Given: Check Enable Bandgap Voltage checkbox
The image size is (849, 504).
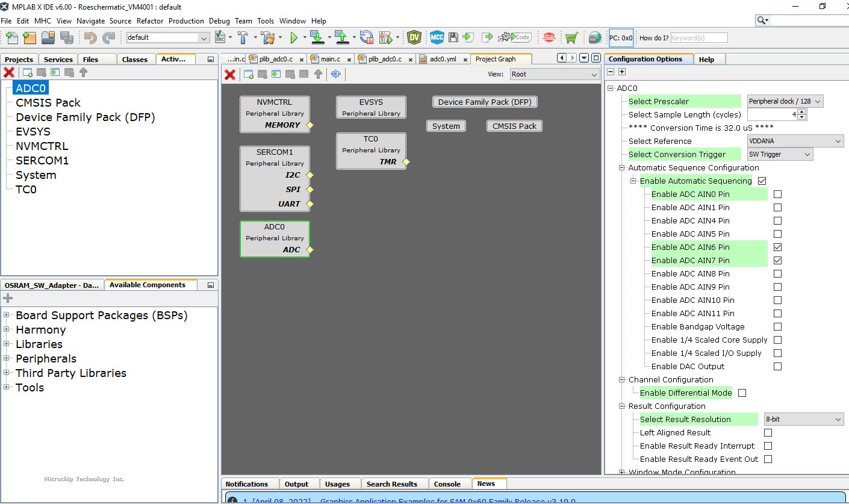Looking at the screenshot, I should click(x=777, y=326).
